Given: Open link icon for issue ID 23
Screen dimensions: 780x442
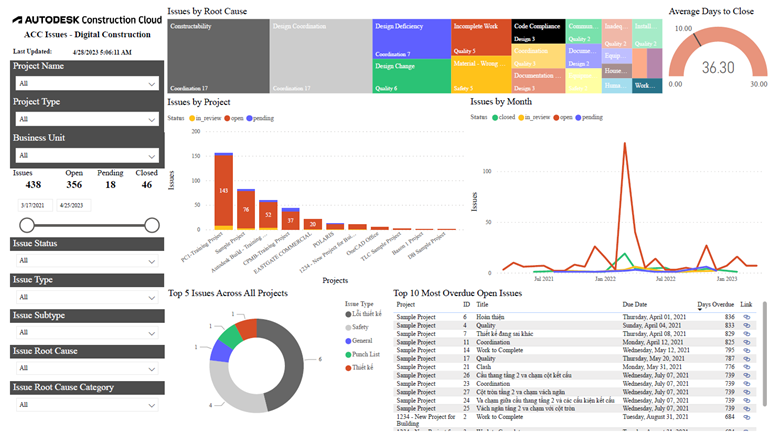Looking at the screenshot, I should 747,384.
